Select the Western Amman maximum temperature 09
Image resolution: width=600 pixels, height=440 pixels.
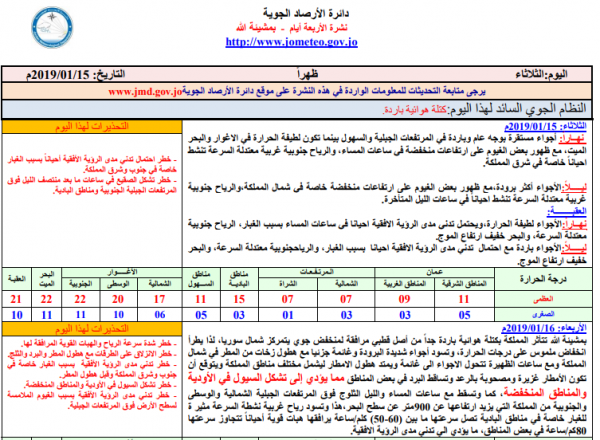click(x=406, y=299)
